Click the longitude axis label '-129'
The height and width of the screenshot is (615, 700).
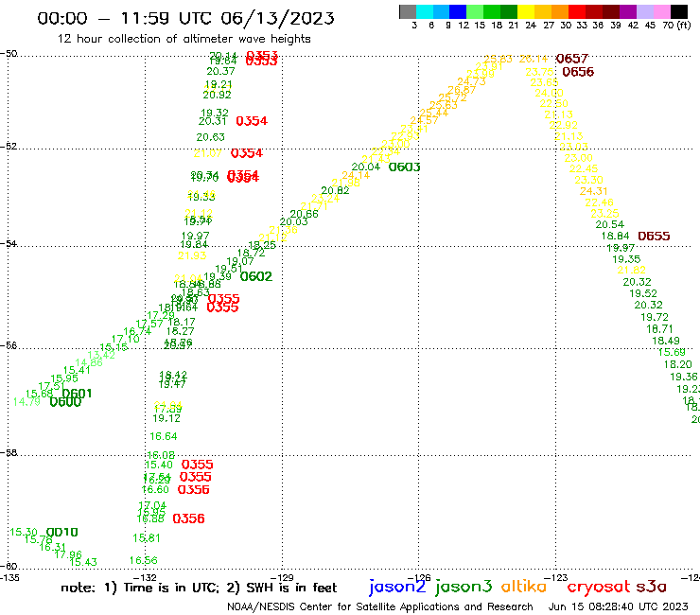point(282,577)
